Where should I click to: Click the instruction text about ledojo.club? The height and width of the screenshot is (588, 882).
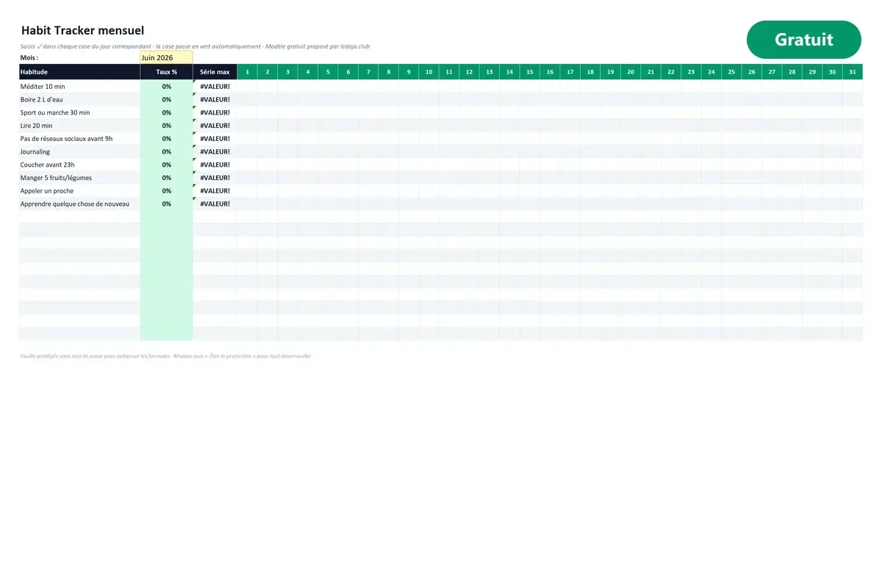tap(195, 46)
